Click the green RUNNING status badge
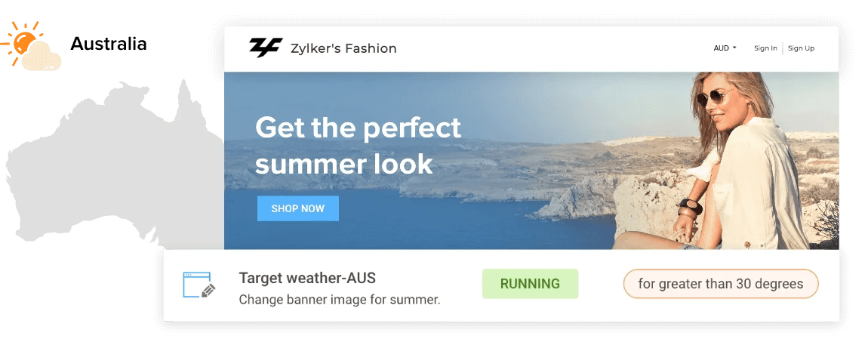868x342 pixels. tap(530, 284)
